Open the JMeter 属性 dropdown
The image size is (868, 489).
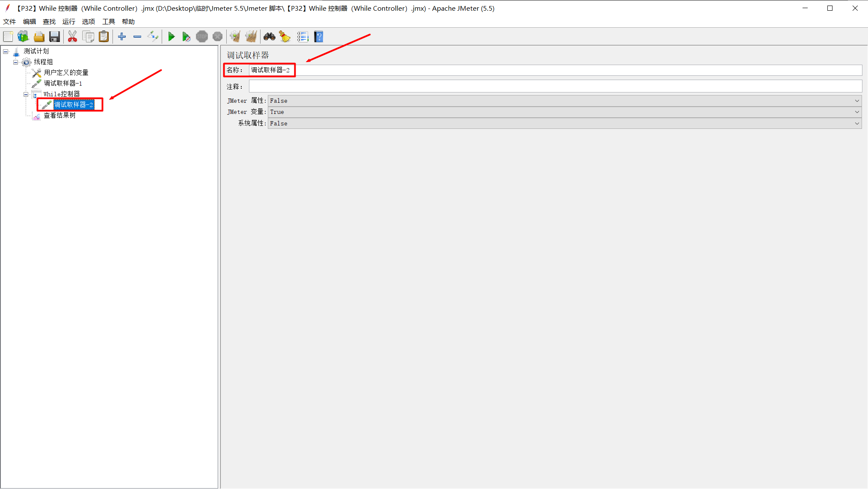pyautogui.click(x=857, y=101)
